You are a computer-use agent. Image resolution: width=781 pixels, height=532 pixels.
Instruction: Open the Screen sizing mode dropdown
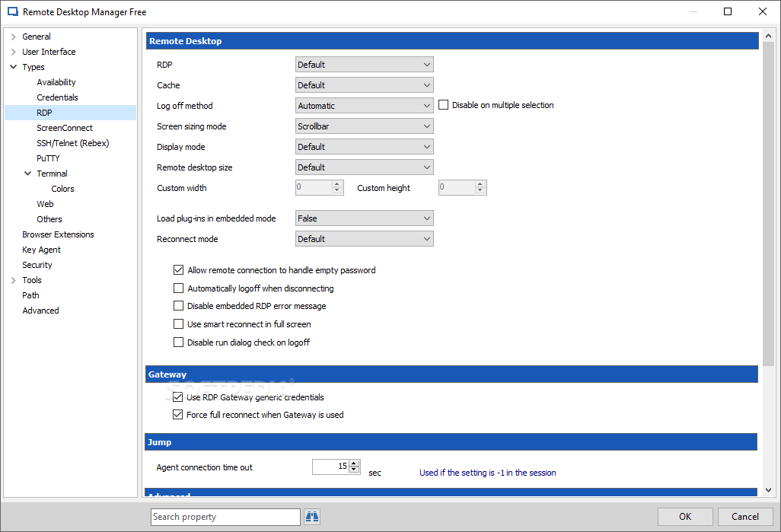click(x=364, y=126)
